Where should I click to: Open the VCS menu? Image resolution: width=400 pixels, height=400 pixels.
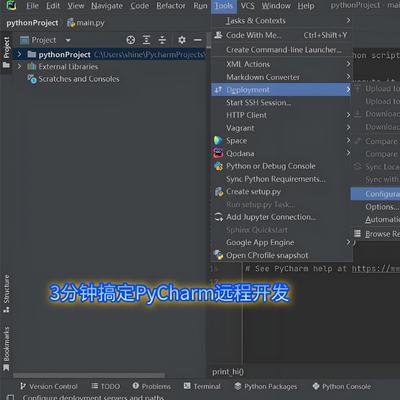pos(247,6)
